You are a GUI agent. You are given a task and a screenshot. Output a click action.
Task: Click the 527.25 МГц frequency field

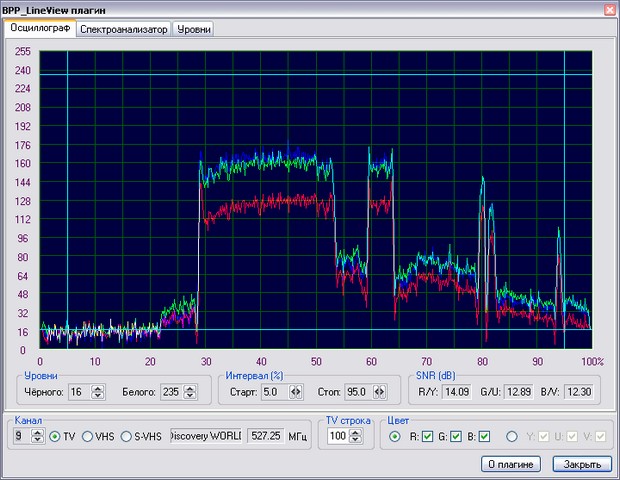point(266,436)
